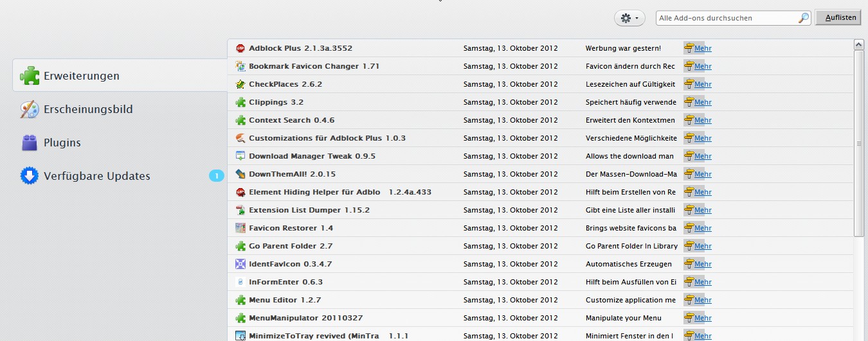Click the Plugins purple brick icon
Viewport: 868px width, 341px height.
(x=30, y=143)
